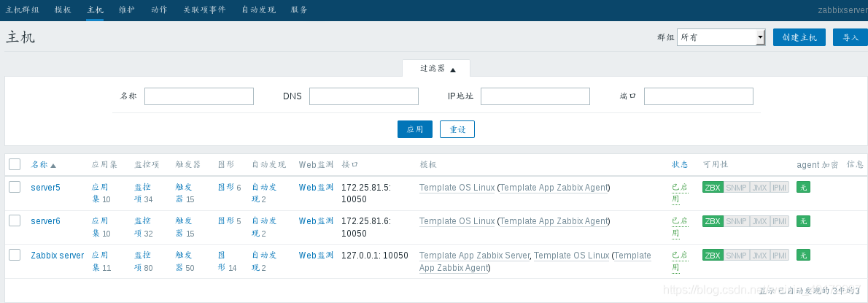This screenshot has width=868, height=303.
Task: Open 触发器 15 for server5
Action: click(185, 193)
